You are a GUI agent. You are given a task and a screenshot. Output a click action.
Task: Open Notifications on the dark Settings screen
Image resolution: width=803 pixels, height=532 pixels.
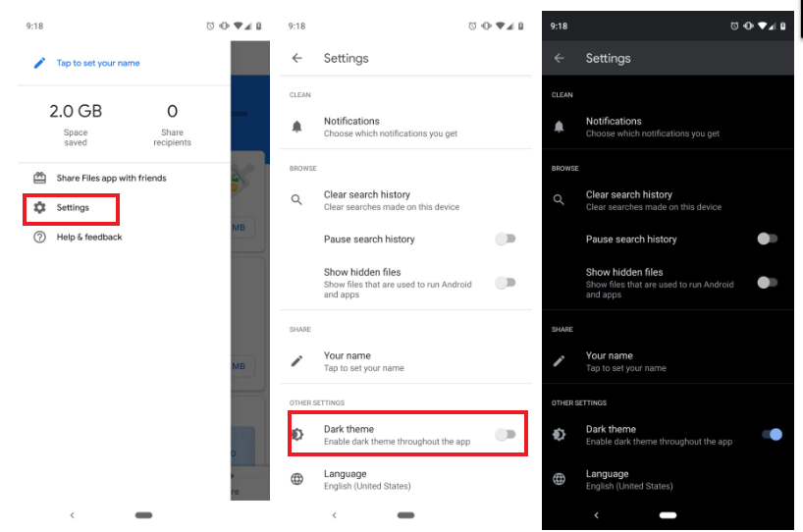coord(652,127)
